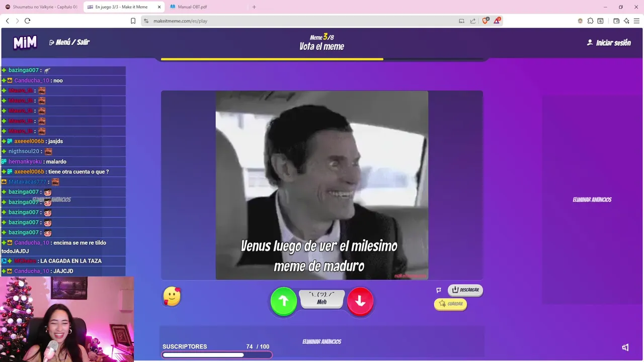Open Menú / Salir
644x362 pixels.
(x=69, y=42)
